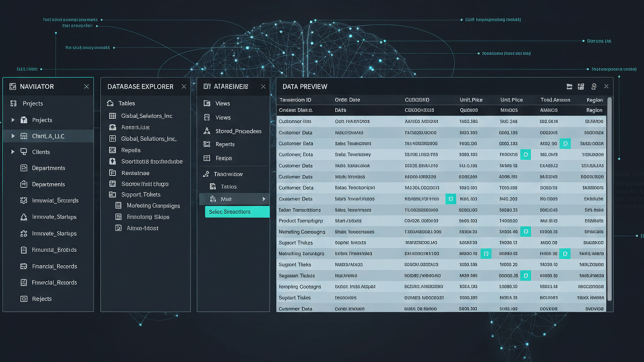Expand the Prjects tree node arrow
This screenshot has height=362, width=644.
pos(13,120)
